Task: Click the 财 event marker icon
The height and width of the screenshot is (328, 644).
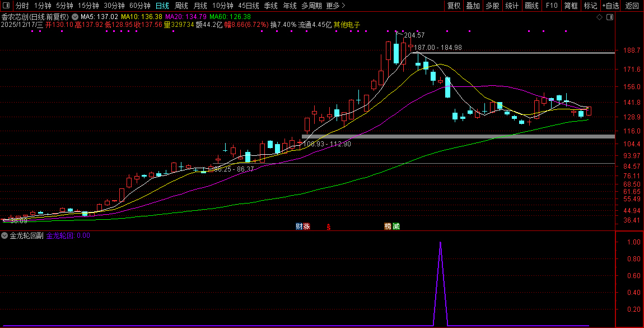Action: [299, 227]
